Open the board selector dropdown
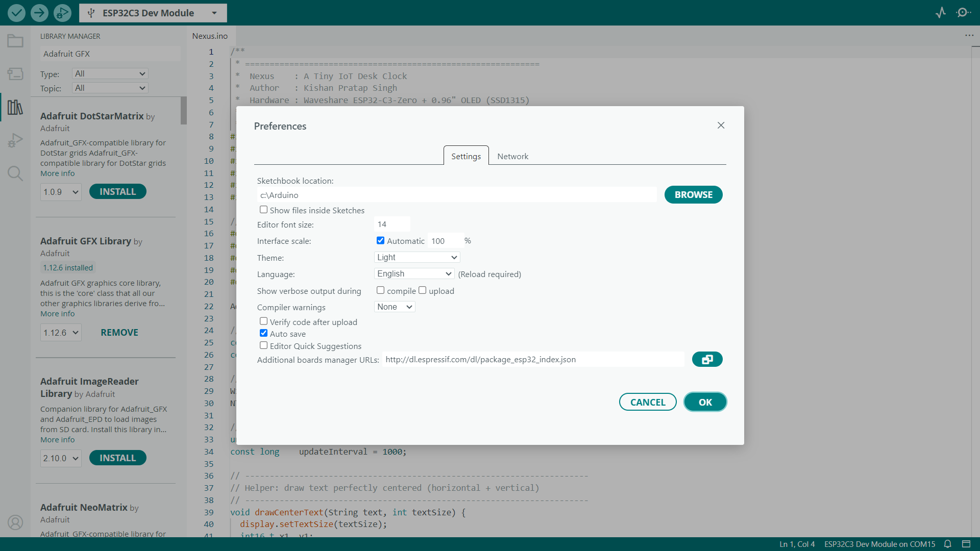The image size is (980, 551). (x=153, y=13)
